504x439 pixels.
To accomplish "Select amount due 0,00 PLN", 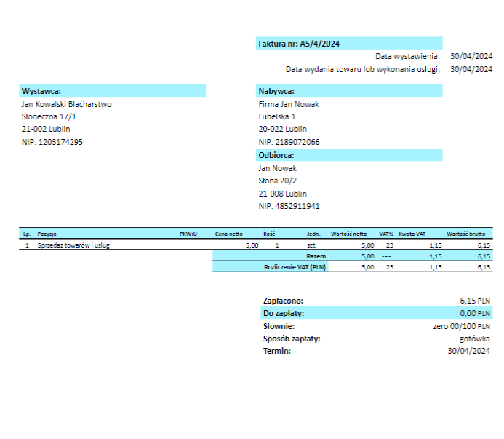I will 475,313.
